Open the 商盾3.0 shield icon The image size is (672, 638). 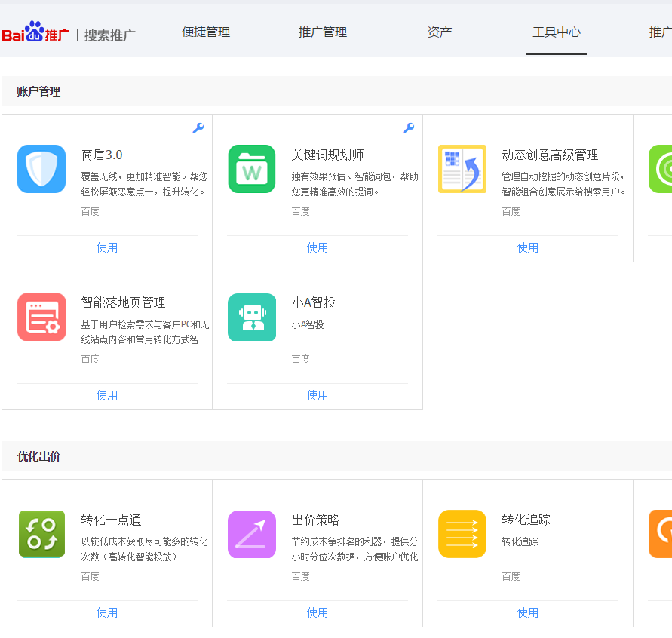point(41,169)
